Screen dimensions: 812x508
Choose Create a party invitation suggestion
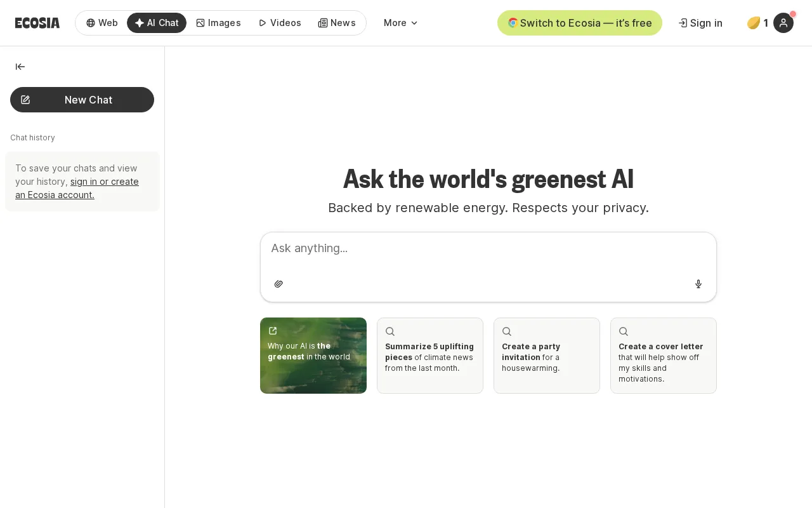tap(547, 356)
